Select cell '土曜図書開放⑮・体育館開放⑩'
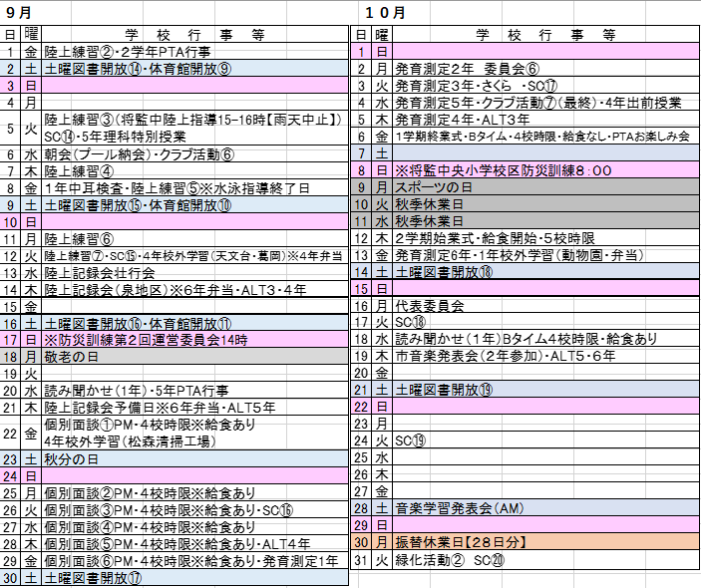The height and width of the screenshot is (588, 701). click(194, 205)
